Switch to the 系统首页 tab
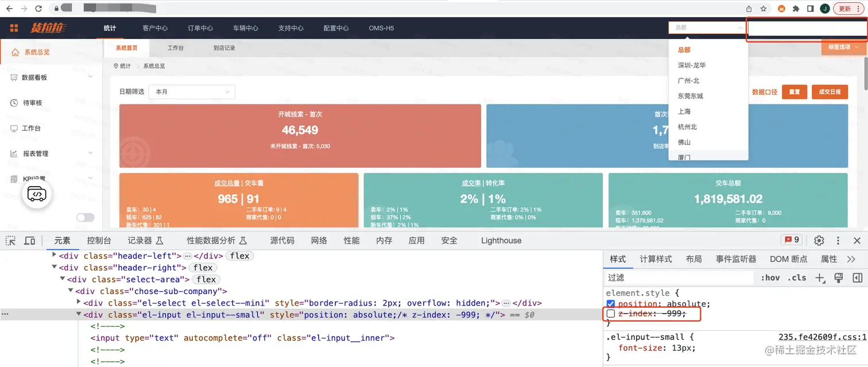868x367 pixels. 127,48
